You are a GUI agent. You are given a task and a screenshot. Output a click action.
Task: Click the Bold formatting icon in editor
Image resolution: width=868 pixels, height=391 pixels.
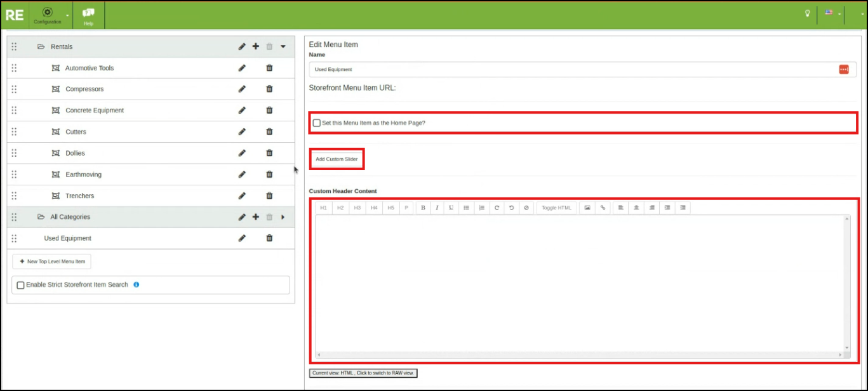(423, 208)
